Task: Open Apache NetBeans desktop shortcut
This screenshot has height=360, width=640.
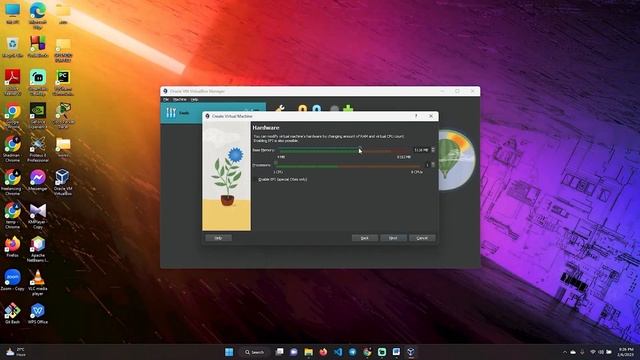Action: 38,249
